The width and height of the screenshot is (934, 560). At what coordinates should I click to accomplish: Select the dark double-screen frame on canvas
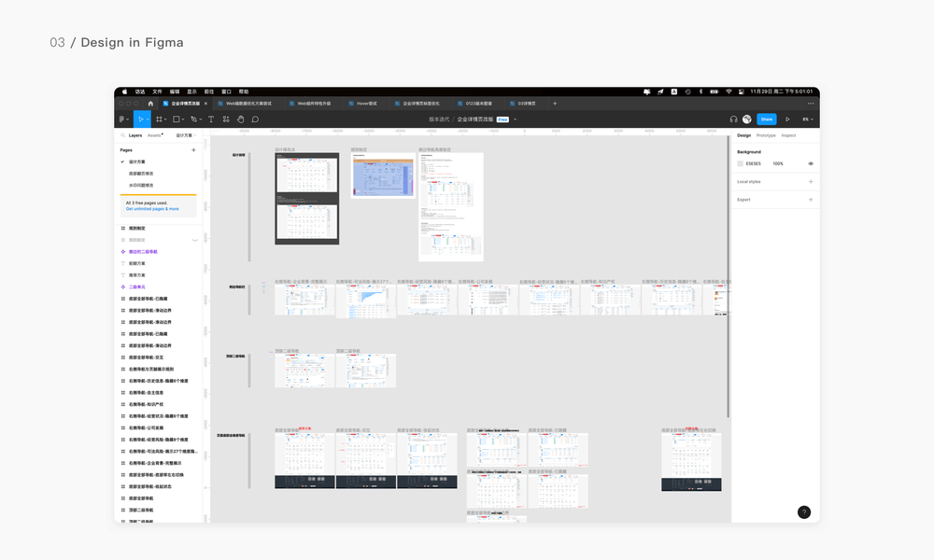tap(306, 199)
